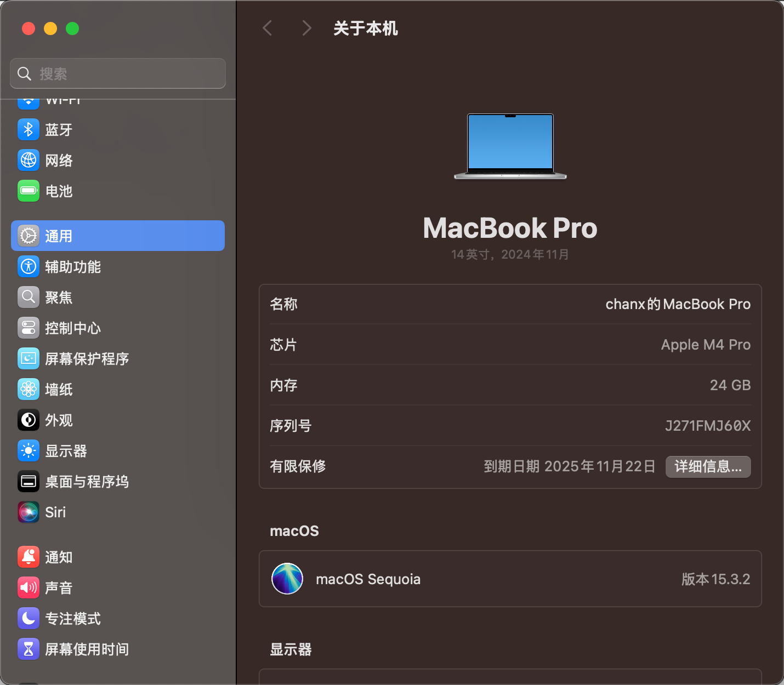
Task: Open Network settings globe icon
Action: [29, 161]
